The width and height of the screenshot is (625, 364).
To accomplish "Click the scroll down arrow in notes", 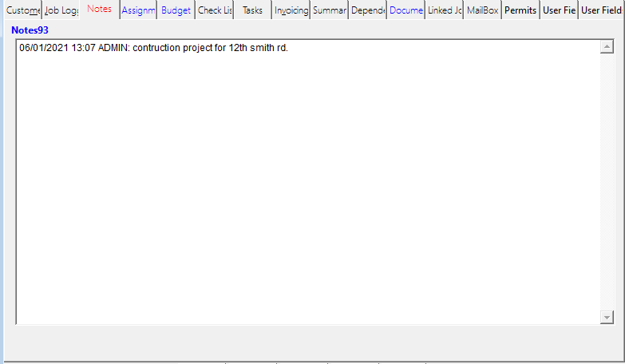I will 606,317.
